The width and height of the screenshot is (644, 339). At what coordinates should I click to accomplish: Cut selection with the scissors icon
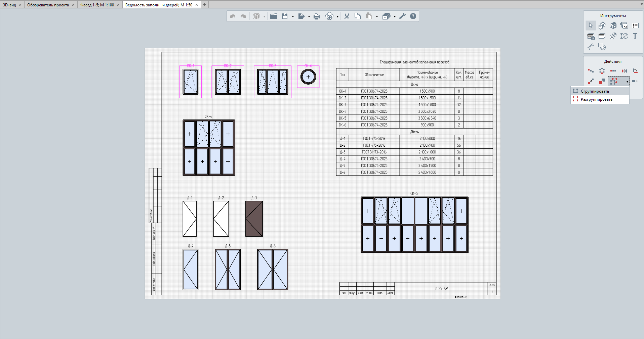347,16
